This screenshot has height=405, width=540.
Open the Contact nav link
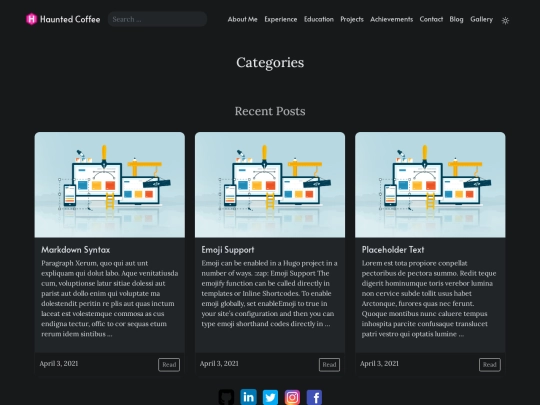[431, 19]
